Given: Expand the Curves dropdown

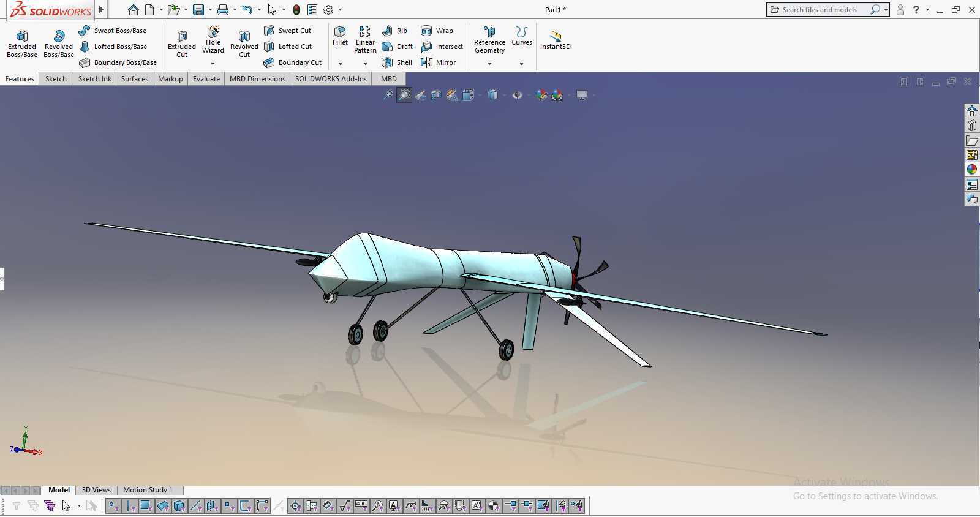Looking at the screenshot, I should (x=521, y=64).
